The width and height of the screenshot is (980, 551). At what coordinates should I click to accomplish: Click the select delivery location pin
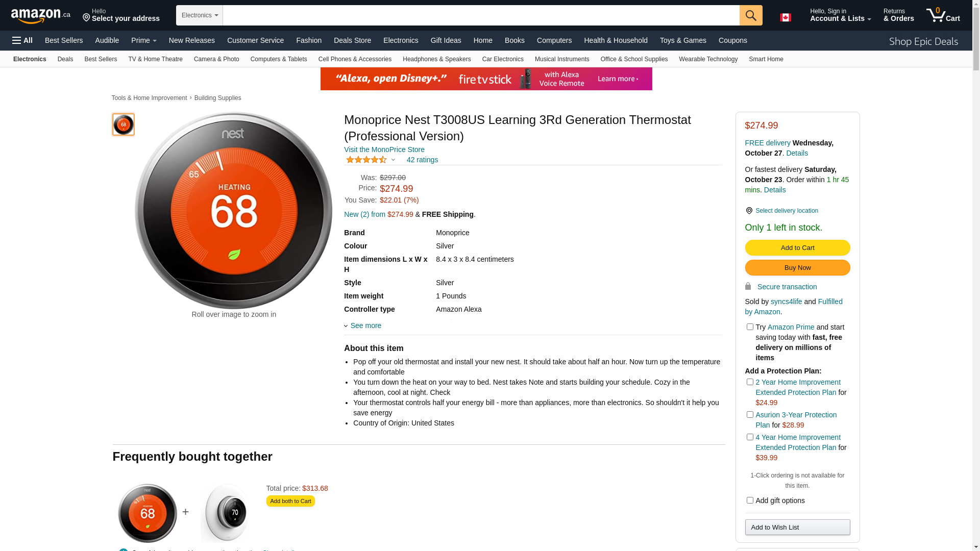(x=749, y=211)
